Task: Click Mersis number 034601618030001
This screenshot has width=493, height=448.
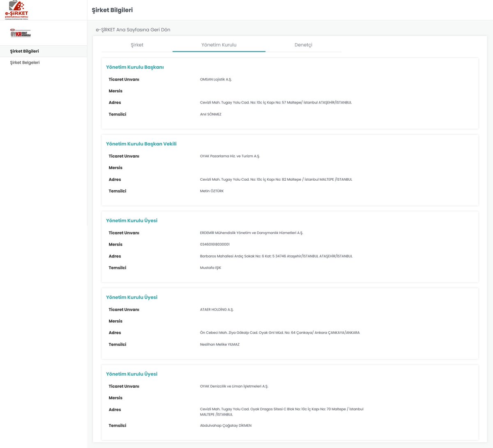Action: tap(215, 244)
